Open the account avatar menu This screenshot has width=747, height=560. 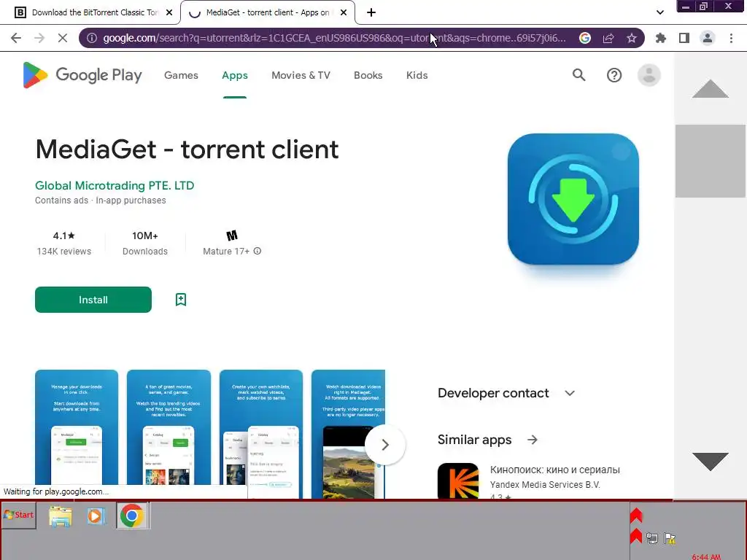pos(649,75)
